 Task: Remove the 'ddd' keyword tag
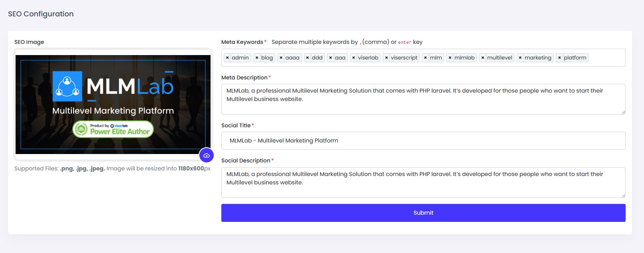point(308,58)
